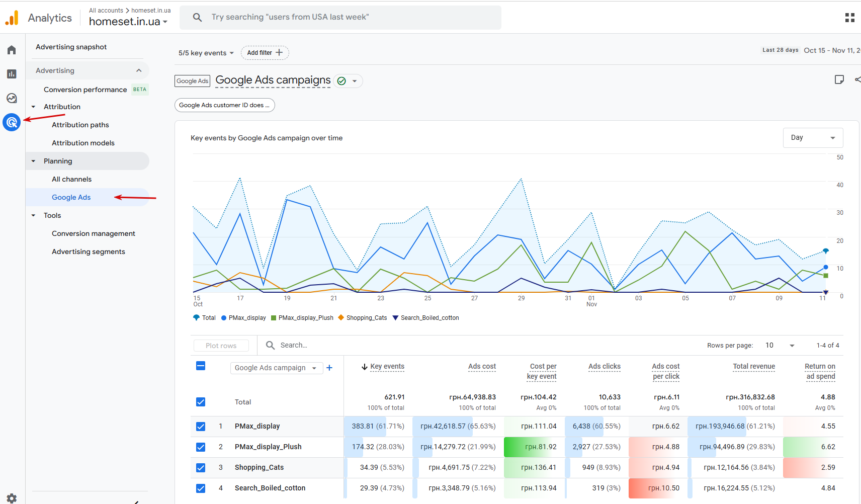
Task: Sort table by Ads clicks column
Action: click(605, 367)
